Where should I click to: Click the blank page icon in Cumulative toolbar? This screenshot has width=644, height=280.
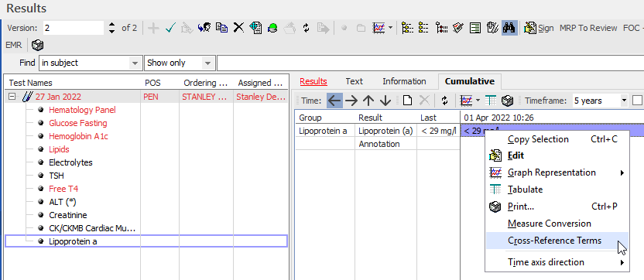[x=407, y=101]
